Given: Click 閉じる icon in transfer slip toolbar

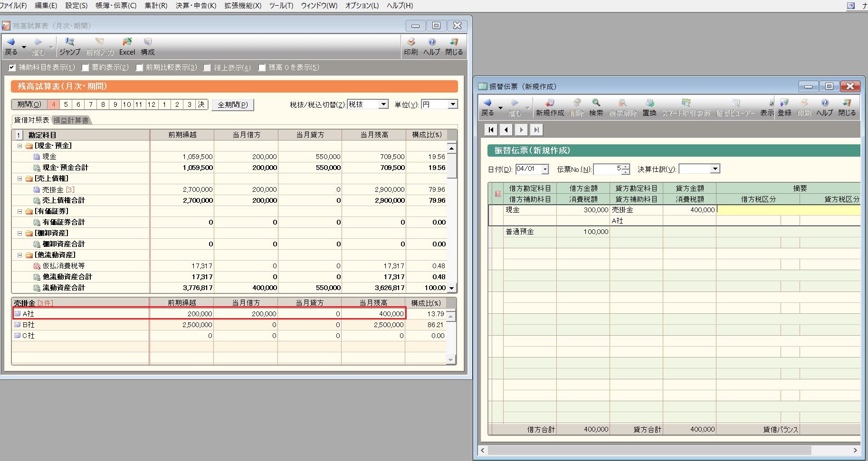Looking at the screenshot, I should pos(847,107).
